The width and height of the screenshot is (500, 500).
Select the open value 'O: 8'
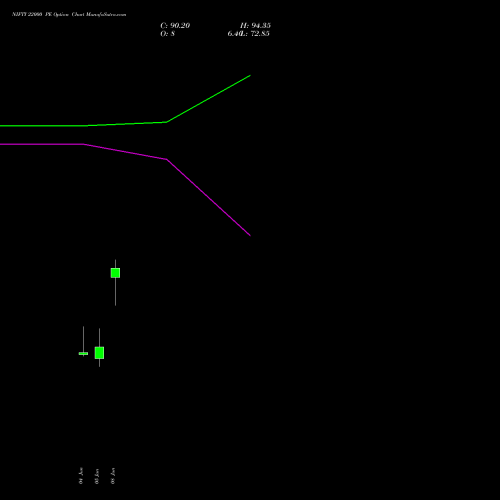click(x=167, y=34)
